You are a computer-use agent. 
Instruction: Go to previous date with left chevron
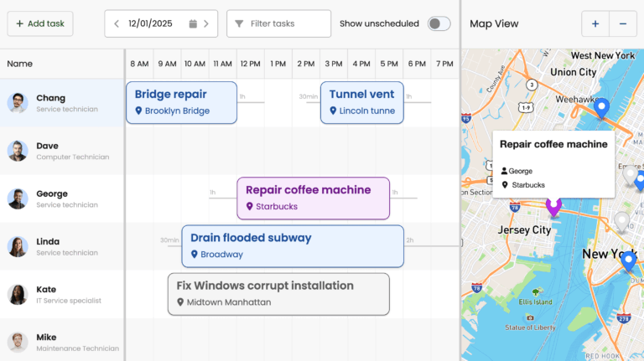117,23
